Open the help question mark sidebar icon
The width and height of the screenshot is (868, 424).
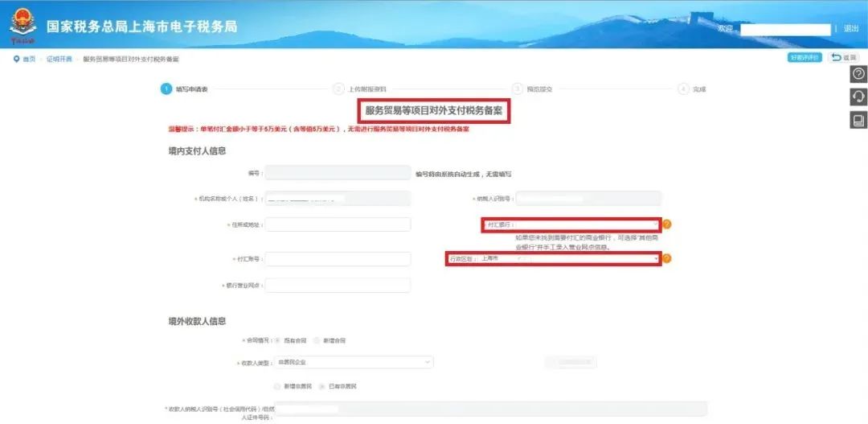[x=858, y=74]
